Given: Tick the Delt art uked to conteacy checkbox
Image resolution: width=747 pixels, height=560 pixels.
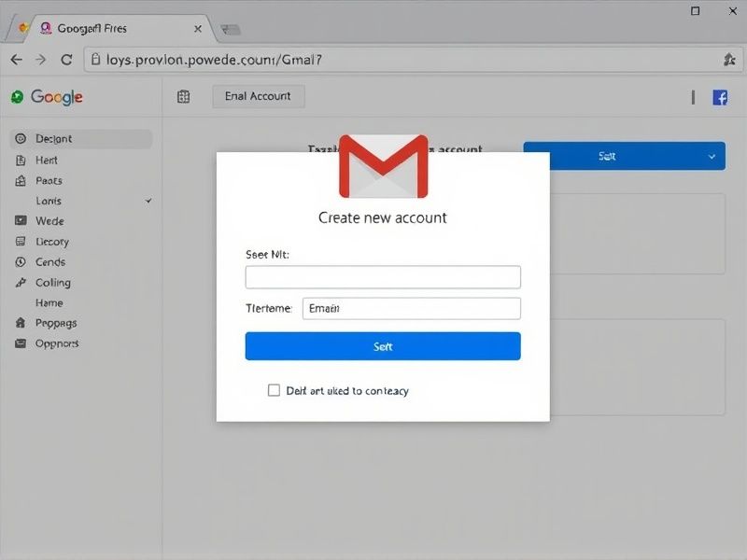Looking at the screenshot, I should point(274,390).
